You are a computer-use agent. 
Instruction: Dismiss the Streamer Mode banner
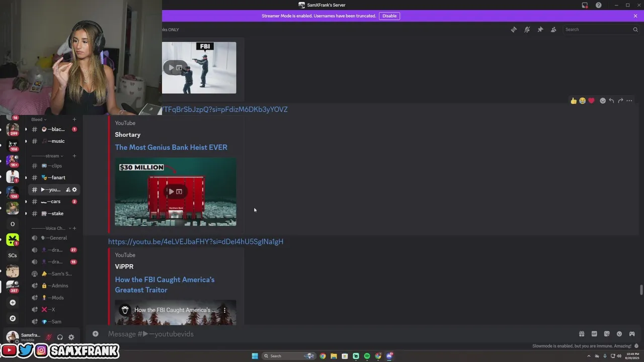pyautogui.click(x=635, y=16)
